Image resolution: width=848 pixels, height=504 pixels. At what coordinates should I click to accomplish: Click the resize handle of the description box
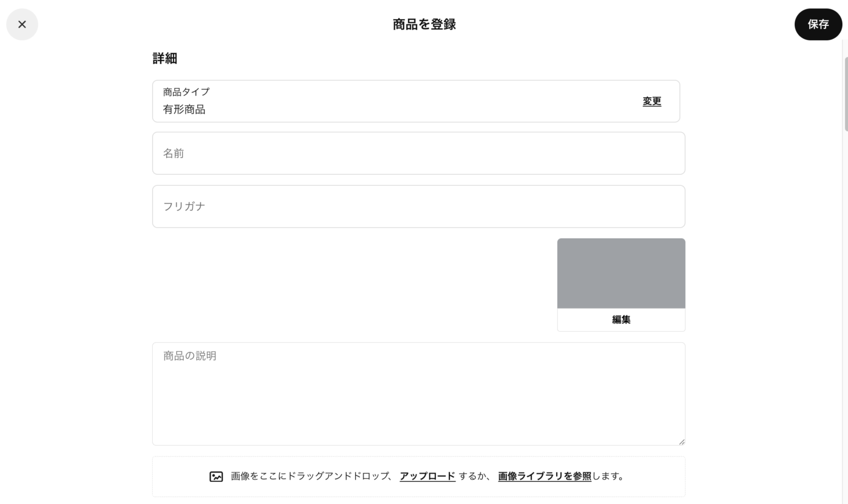681,442
